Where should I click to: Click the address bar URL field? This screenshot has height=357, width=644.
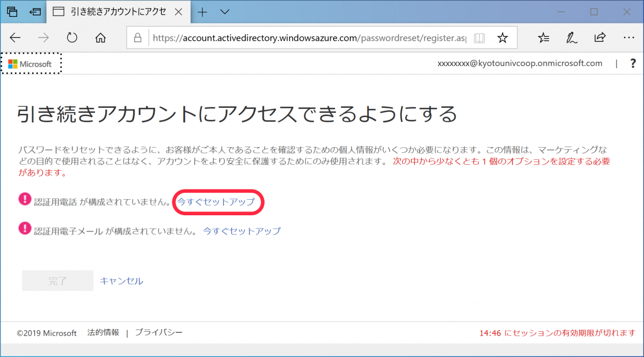point(301,38)
